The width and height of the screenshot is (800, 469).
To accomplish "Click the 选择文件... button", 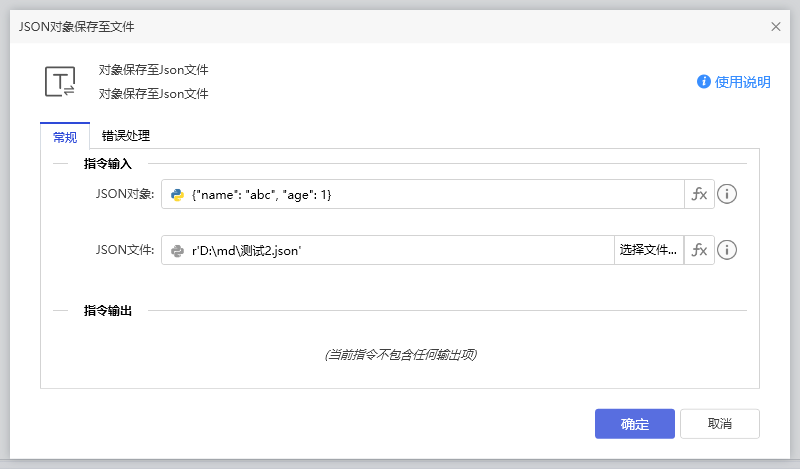I will coord(648,250).
